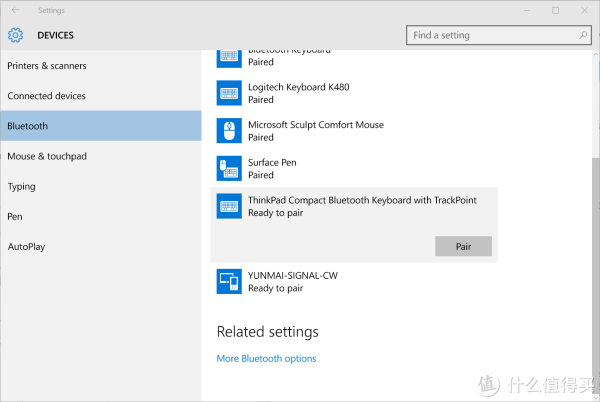Click the Logitech Keyboard K480 icon
Viewport: 600px width, 402px height.
click(229, 93)
